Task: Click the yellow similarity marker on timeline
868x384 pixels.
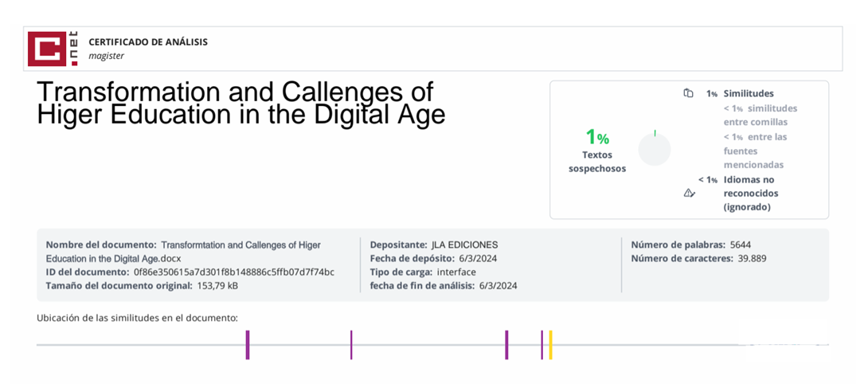Action: (550, 344)
